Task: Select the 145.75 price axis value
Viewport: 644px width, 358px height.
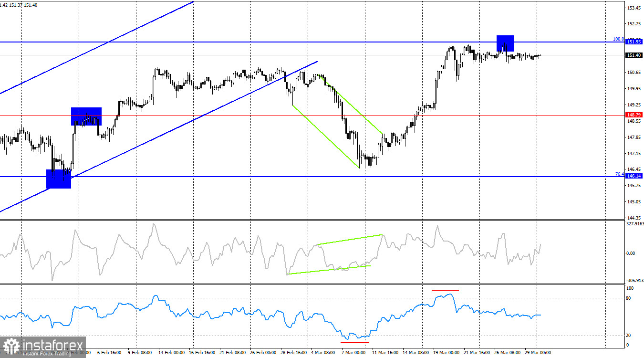Action: click(634, 186)
